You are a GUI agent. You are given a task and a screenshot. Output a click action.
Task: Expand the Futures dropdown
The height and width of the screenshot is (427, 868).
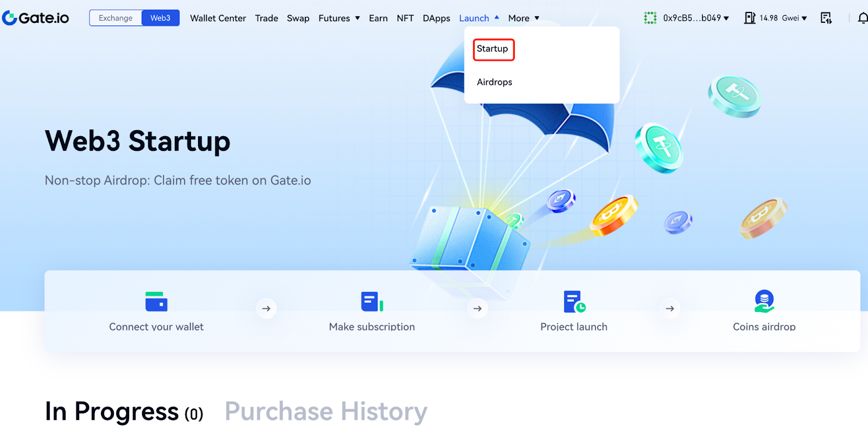click(x=339, y=18)
